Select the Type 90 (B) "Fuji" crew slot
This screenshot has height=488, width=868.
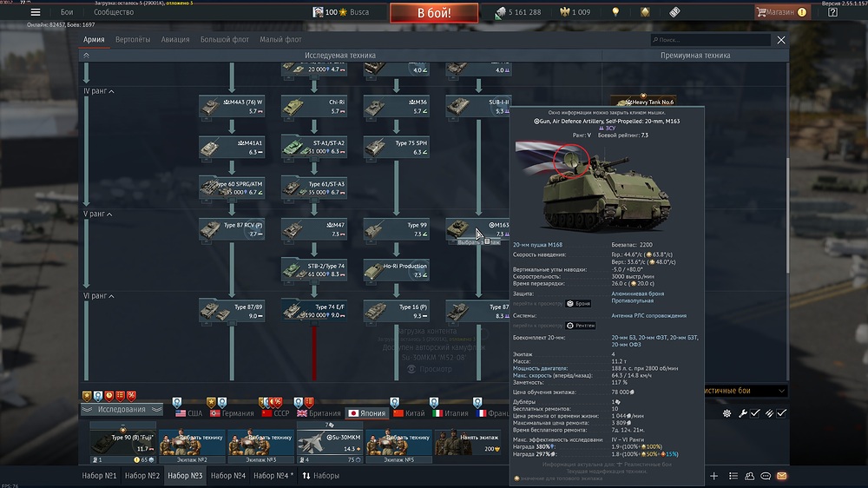pyautogui.click(x=123, y=443)
